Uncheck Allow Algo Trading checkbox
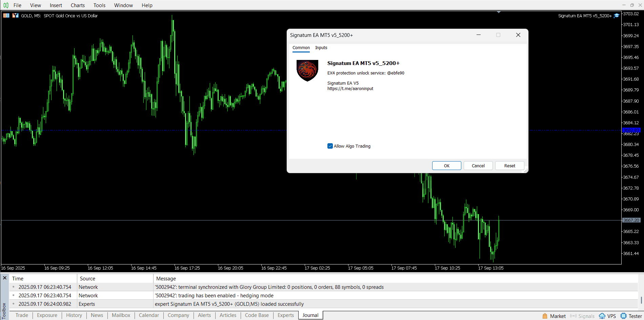 (x=330, y=146)
